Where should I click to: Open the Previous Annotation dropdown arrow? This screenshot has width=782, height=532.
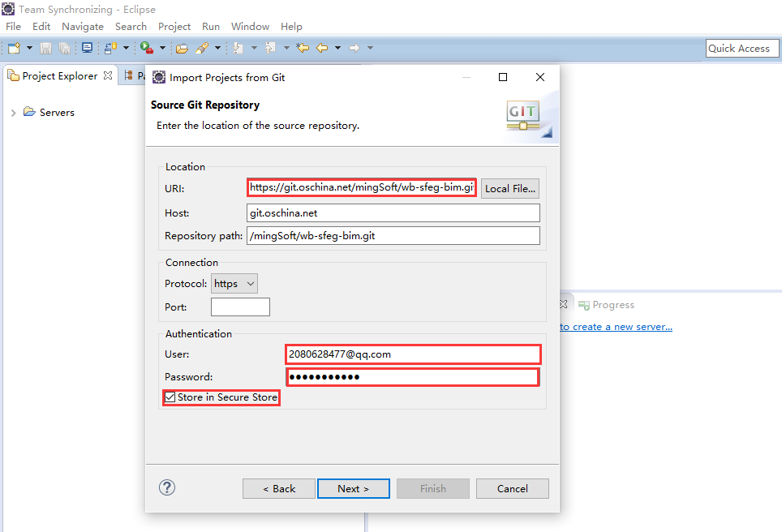[x=286, y=48]
